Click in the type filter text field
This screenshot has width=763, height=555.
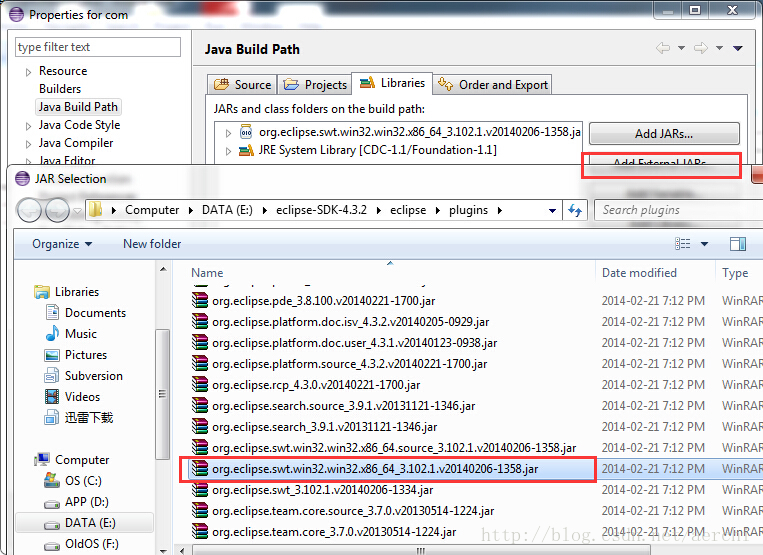click(x=98, y=47)
